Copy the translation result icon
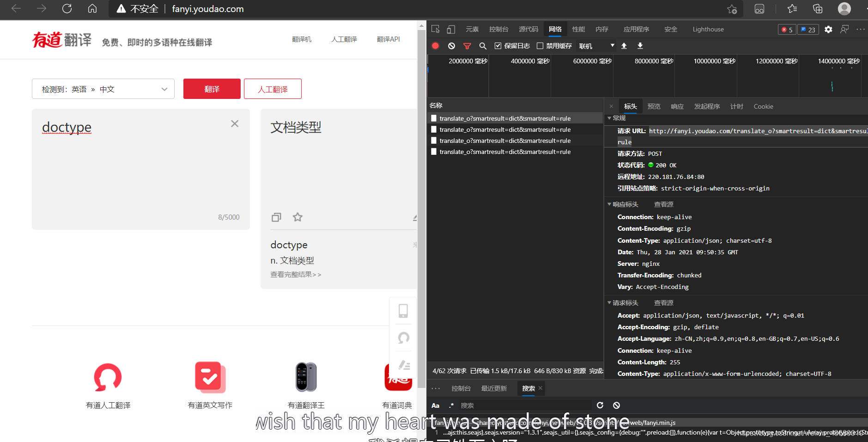 [276, 217]
